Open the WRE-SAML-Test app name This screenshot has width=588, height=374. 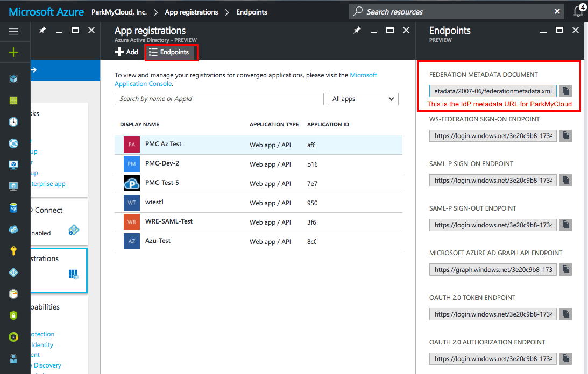point(169,221)
